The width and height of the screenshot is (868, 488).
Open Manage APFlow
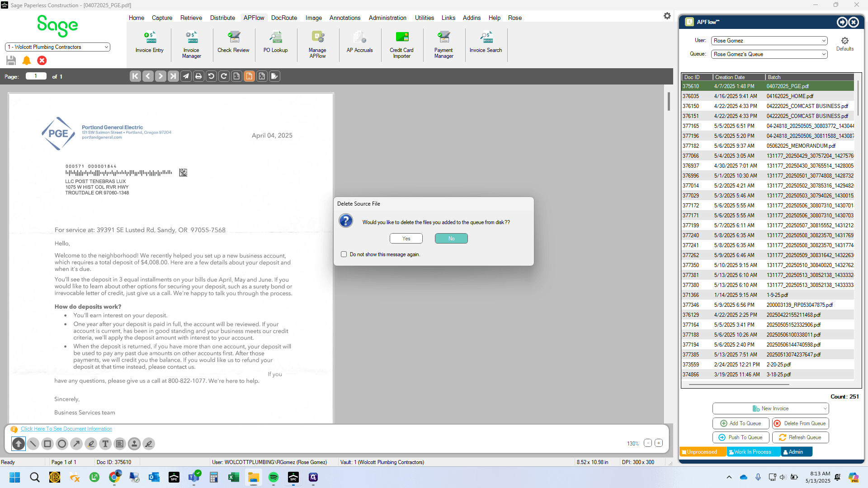pos(317,45)
